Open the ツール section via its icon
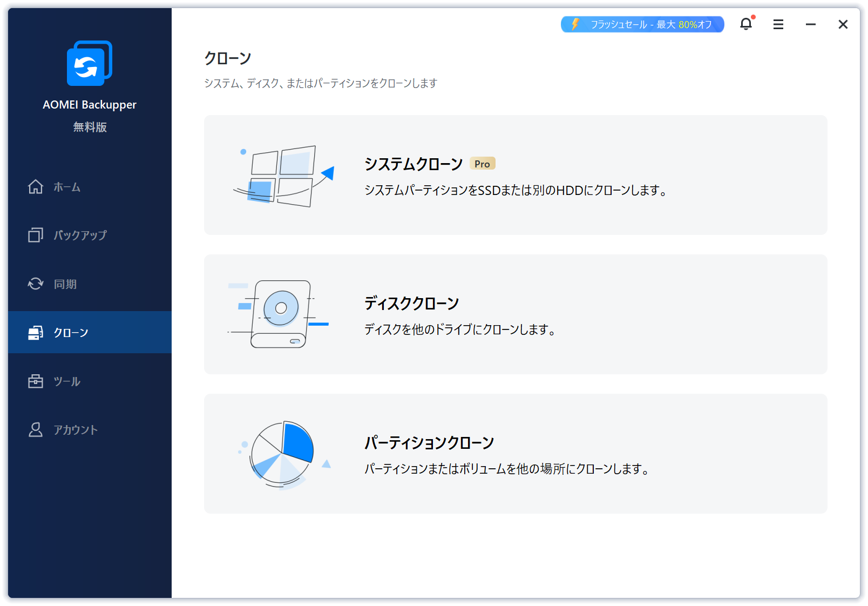 click(x=35, y=381)
